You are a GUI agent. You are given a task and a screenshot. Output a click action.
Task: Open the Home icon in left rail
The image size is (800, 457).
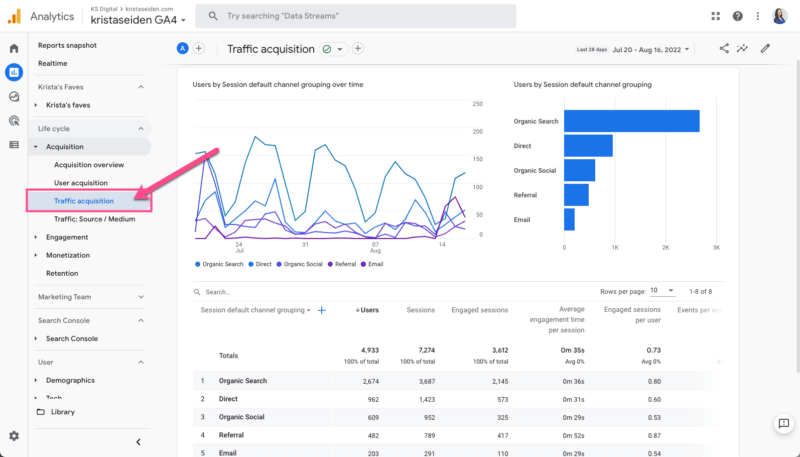[14, 48]
